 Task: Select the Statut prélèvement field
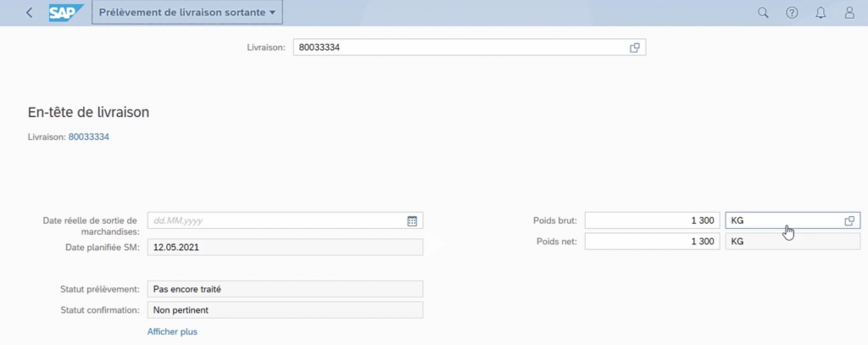pos(285,289)
